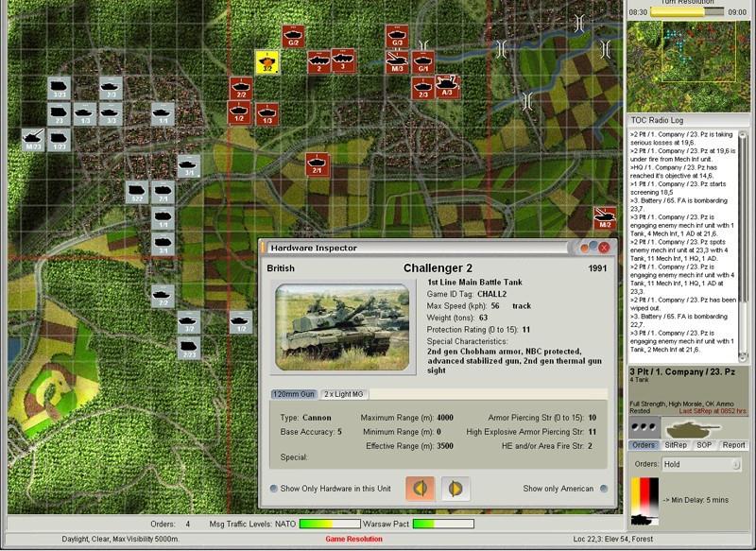Close the Hardware Inspector window
Screen dimensions: 756x551
click(605, 247)
